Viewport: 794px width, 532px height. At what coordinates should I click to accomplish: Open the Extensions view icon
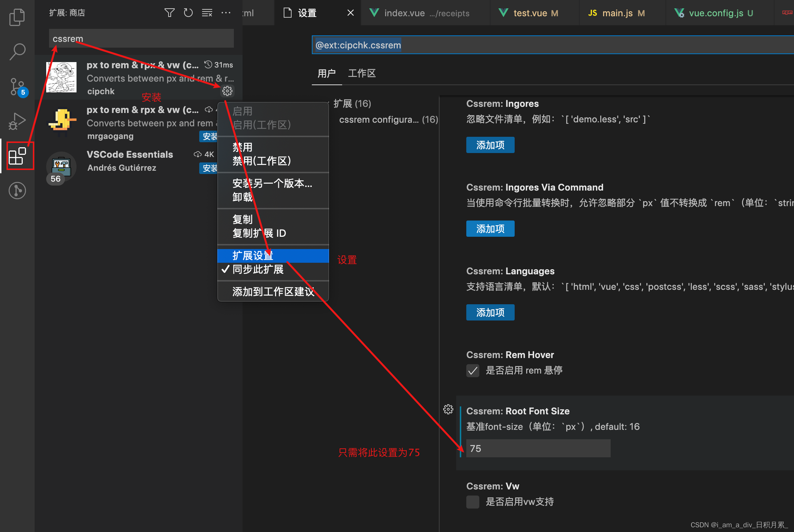point(18,156)
